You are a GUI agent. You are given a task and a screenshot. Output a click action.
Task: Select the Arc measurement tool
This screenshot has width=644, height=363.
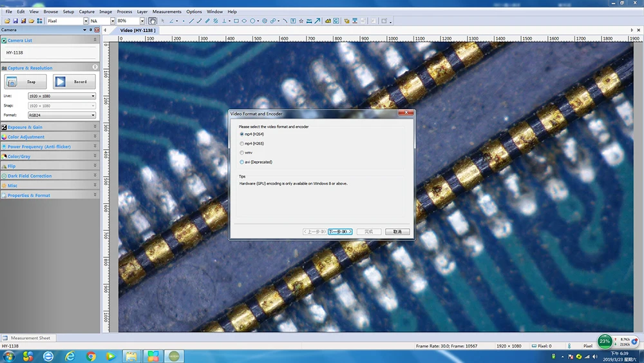tap(285, 21)
